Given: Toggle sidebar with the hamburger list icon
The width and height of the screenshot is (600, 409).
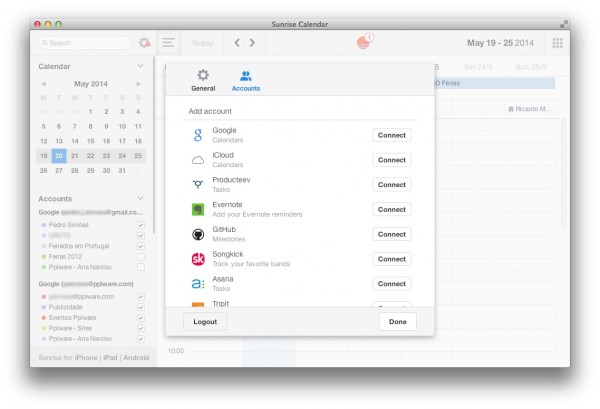Looking at the screenshot, I should 168,42.
